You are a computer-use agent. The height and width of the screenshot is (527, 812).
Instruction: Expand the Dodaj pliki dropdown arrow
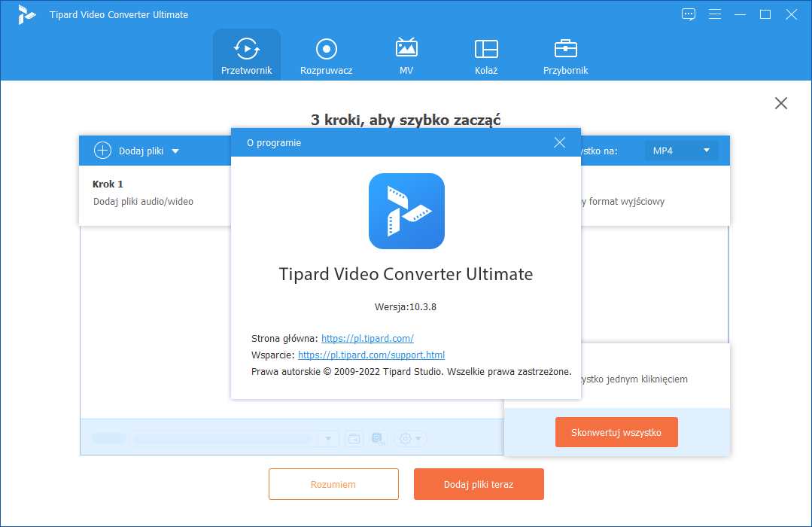175,151
